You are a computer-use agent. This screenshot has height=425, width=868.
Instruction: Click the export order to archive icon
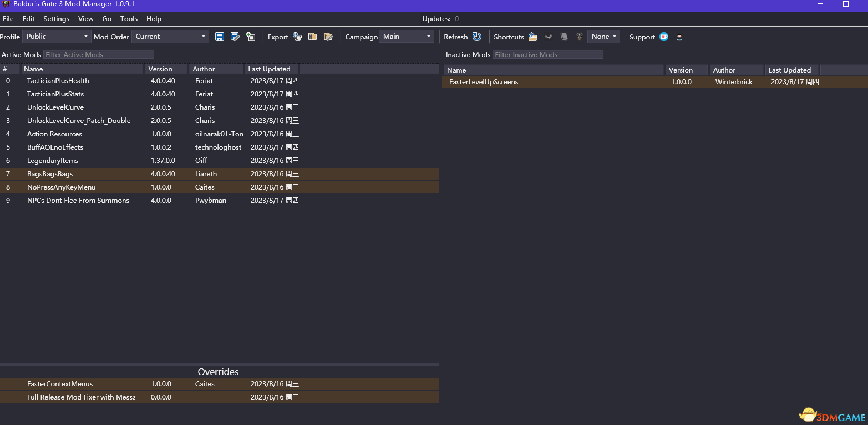(313, 37)
